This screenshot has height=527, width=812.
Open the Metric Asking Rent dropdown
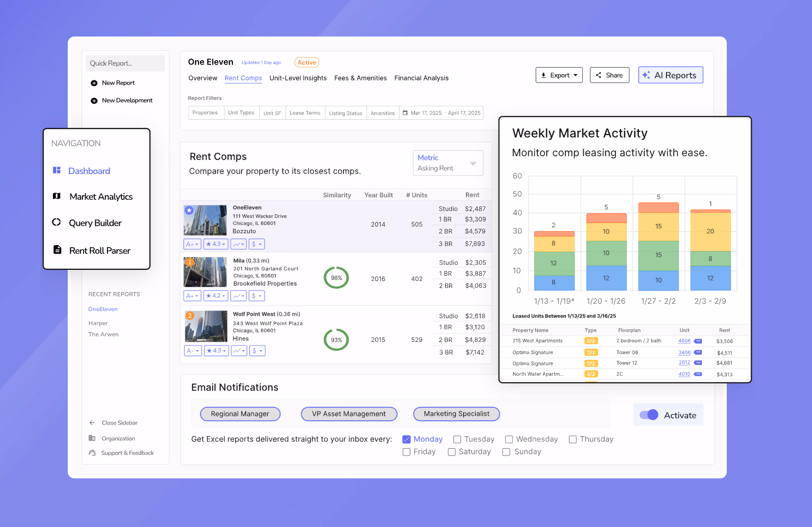[448, 163]
